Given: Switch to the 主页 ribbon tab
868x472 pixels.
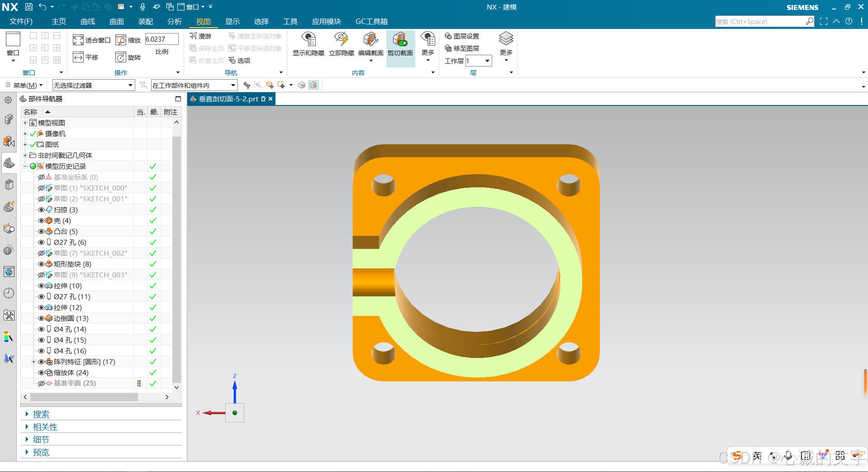Looking at the screenshot, I should click(59, 21).
